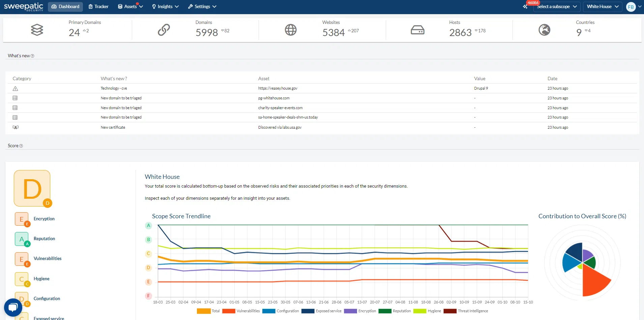The height and width of the screenshot is (320, 644).
Task: Open the Encryption dimension link
Action: pyautogui.click(x=44, y=219)
